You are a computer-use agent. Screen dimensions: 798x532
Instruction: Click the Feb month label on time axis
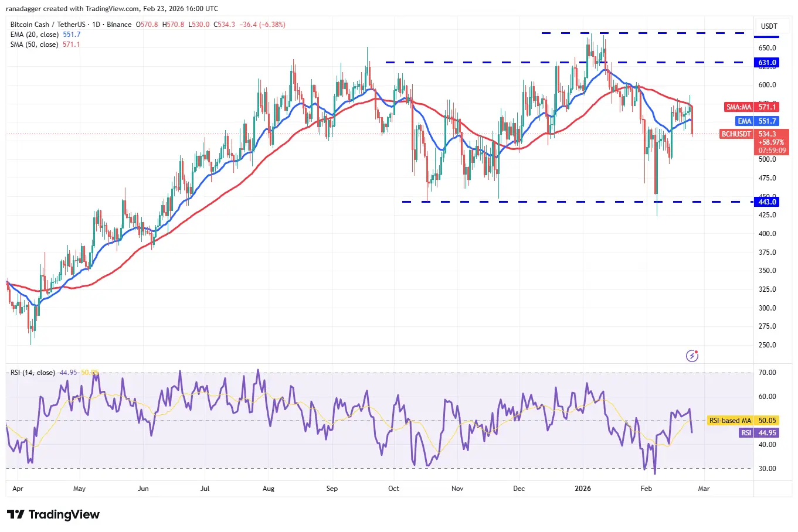(x=646, y=489)
